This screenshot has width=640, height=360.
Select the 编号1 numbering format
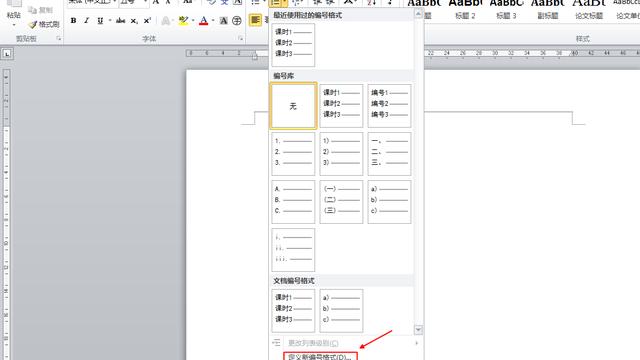[389, 106]
